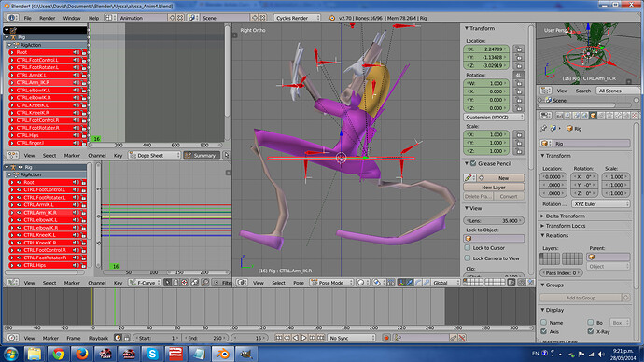644x362 pixels.
Task: Click the Rig object name input field
Action: coord(592,144)
